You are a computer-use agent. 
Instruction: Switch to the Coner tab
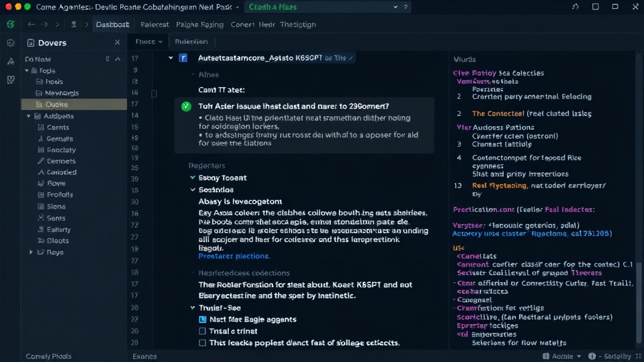pyautogui.click(x=242, y=25)
